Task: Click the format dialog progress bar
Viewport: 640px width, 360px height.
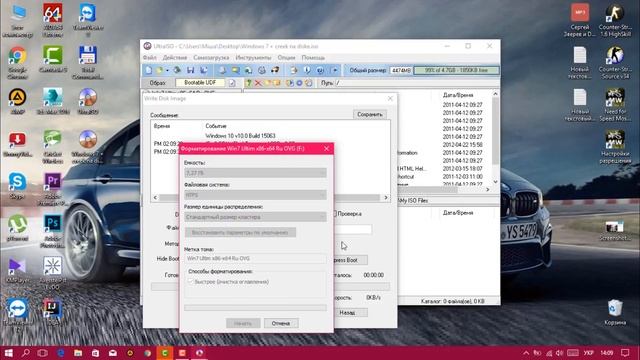Action: pos(255,308)
